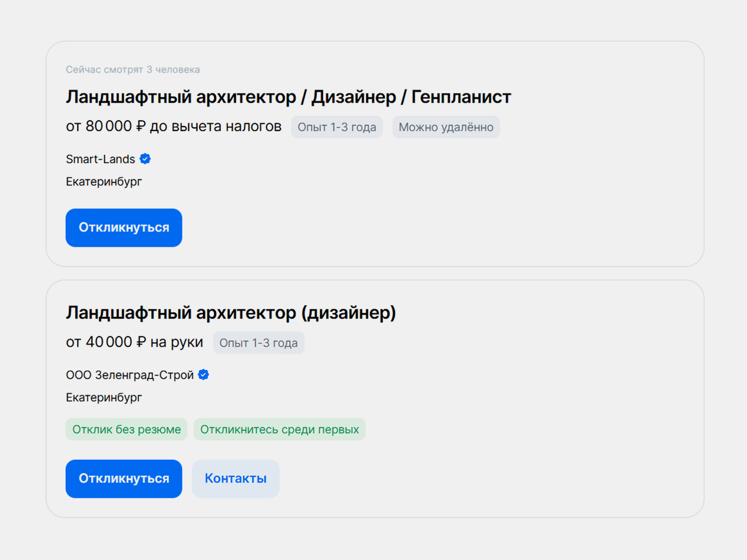Click the Сейчас смотрят 3 человека note
Image resolution: width=747 pixels, height=560 pixels.
coord(132,69)
